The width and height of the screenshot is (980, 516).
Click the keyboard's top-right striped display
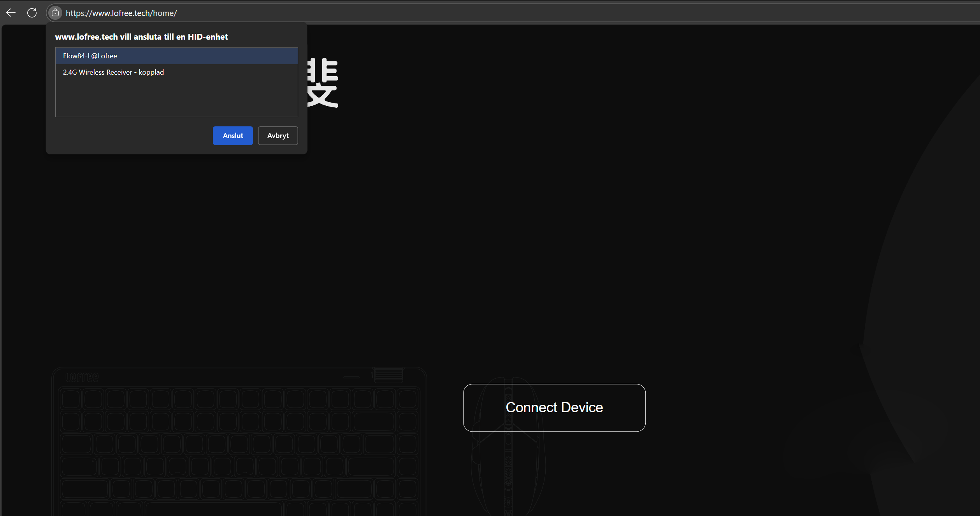click(x=388, y=375)
